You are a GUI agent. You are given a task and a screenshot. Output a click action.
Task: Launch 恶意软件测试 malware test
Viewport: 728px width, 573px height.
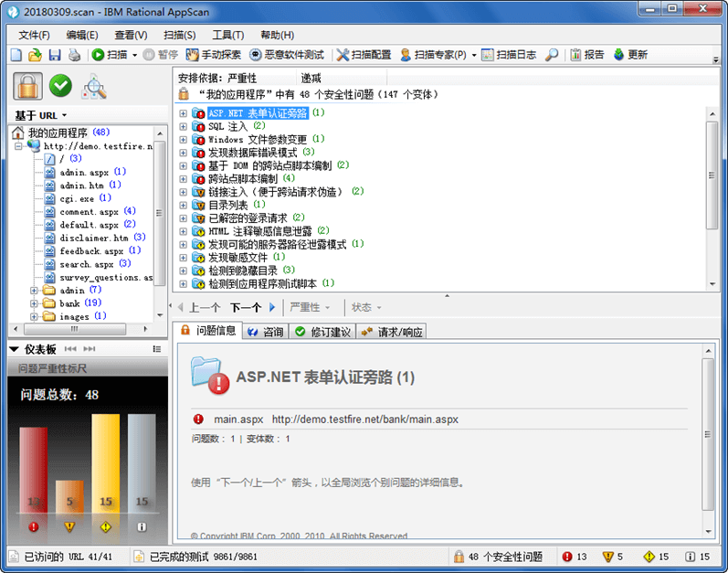[287, 55]
